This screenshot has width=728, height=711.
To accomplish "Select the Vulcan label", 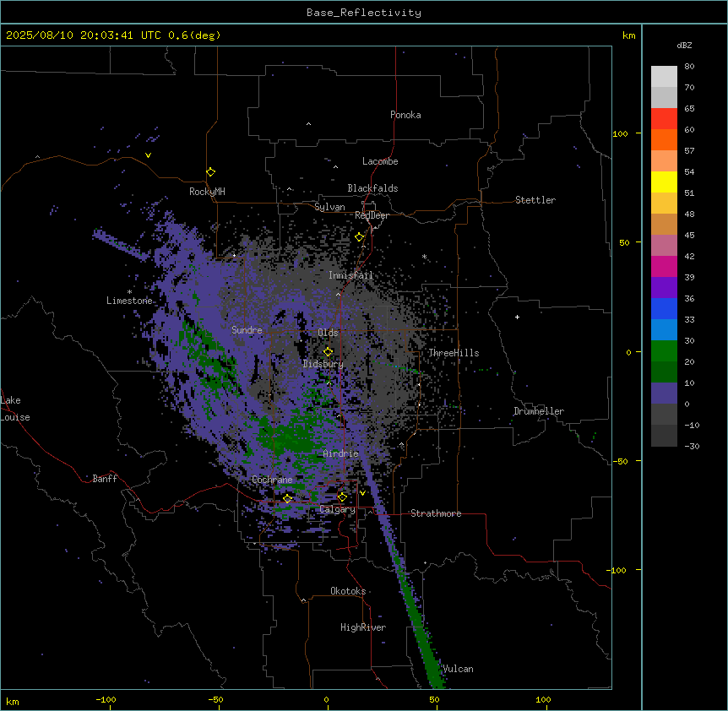I will coord(459,669).
